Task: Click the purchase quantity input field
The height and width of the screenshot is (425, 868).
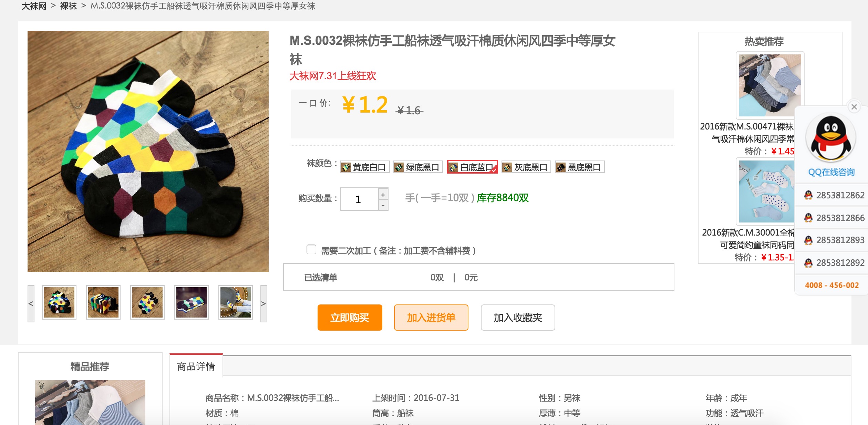Action: coord(359,199)
